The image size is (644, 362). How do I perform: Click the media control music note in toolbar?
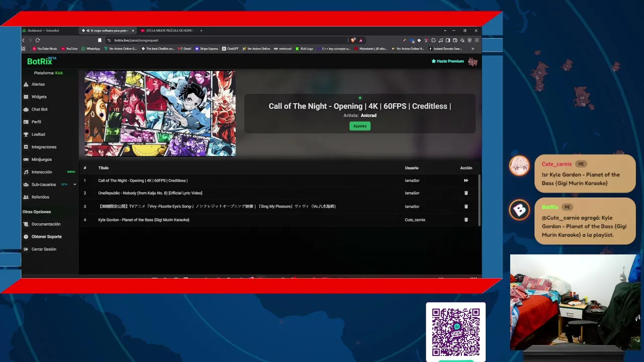click(441, 40)
